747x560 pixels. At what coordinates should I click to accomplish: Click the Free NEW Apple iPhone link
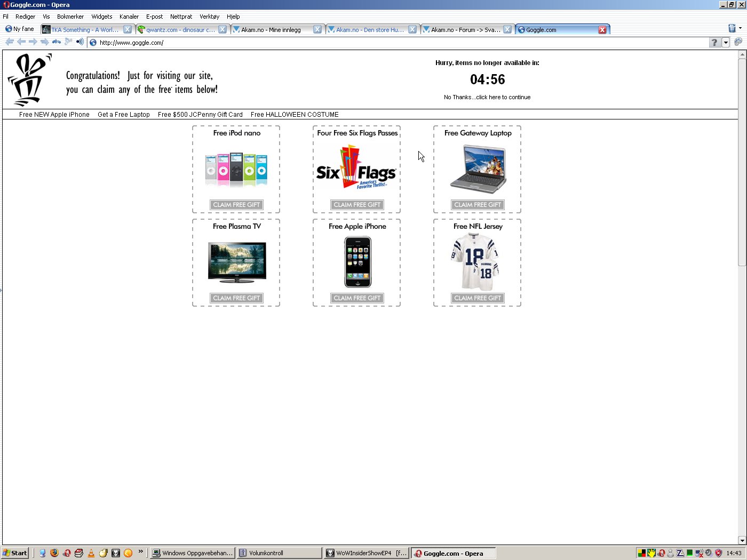54,114
